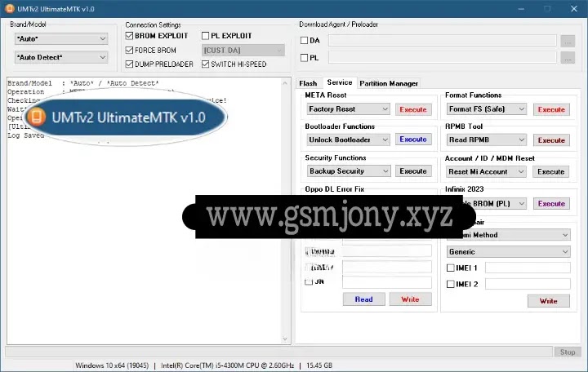588x372 pixels.
Task: Open the Partition Manager tab
Action: (x=389, y=83)
